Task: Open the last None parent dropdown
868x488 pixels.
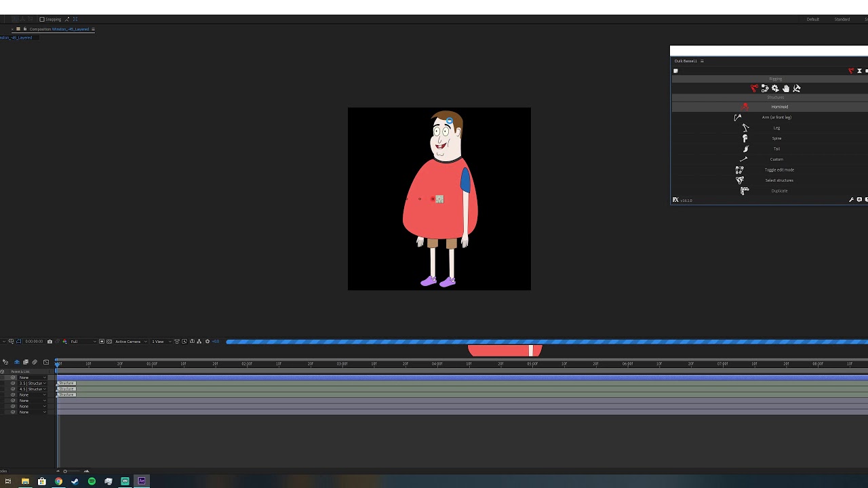Action: click(x=32, y=412)
